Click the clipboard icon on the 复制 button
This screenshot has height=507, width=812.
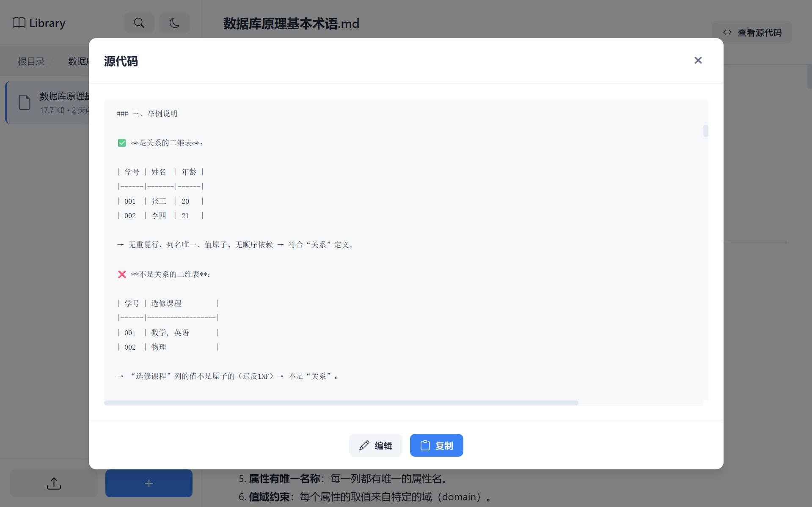point(425,445)
